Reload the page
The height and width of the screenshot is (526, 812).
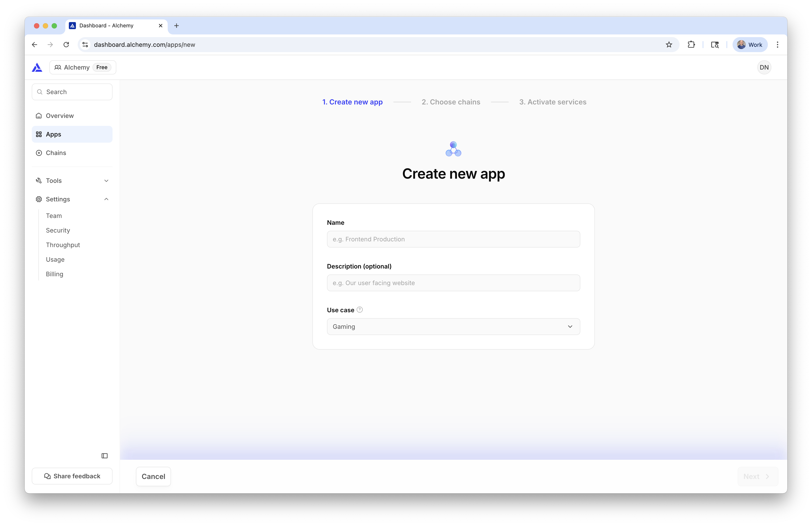66,45
